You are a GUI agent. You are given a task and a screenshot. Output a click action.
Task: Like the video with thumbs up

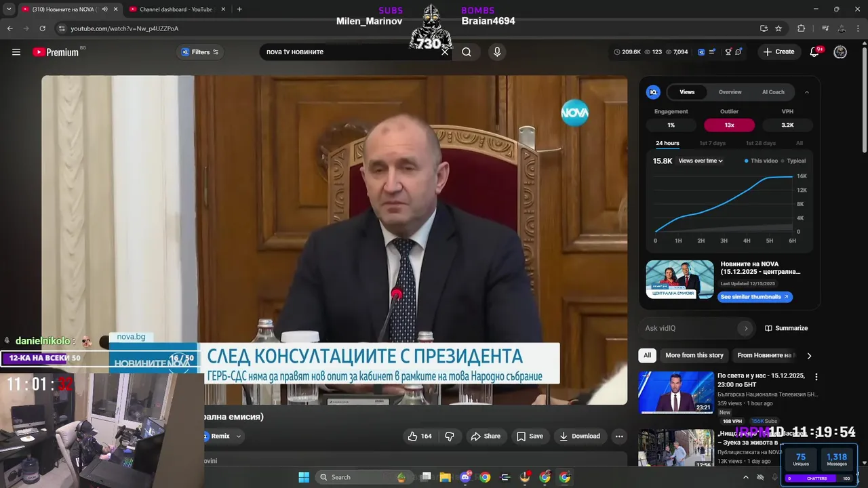pyautogui.click(x=419, y=436)
